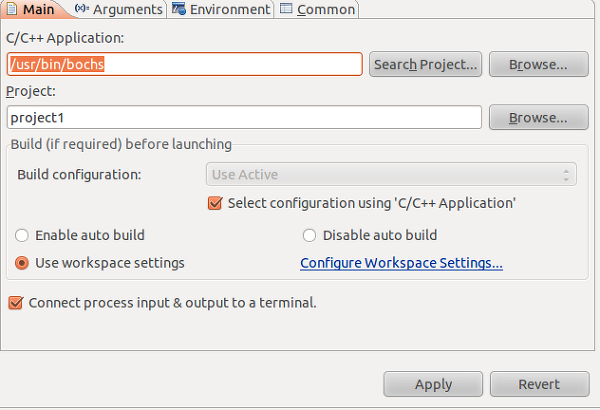Click the Common tab icon

coord(286,8)
